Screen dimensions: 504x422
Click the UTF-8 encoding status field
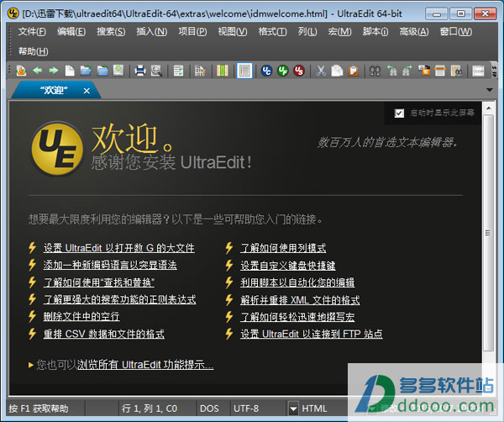pos(246,409)
